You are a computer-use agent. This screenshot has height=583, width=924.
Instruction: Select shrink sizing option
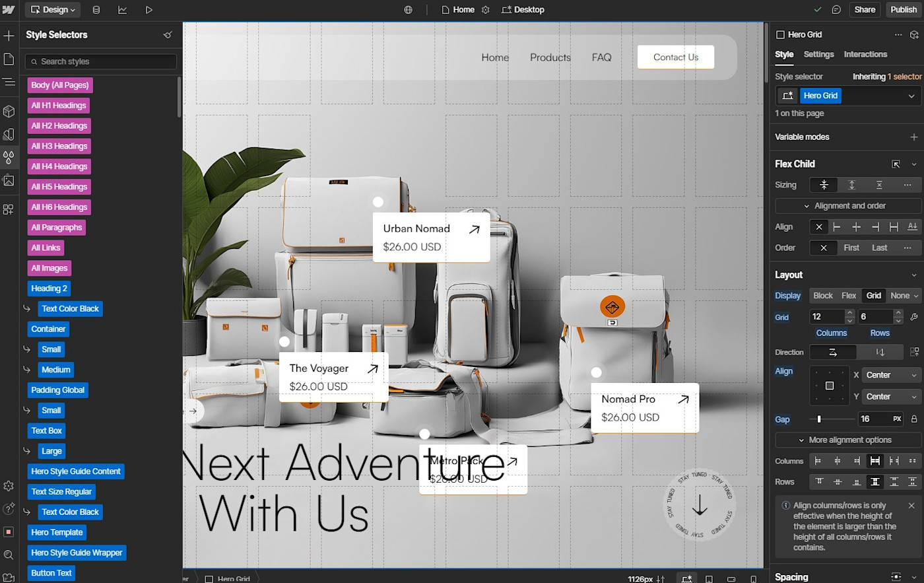pyautogui.click(x=824, y=185)
